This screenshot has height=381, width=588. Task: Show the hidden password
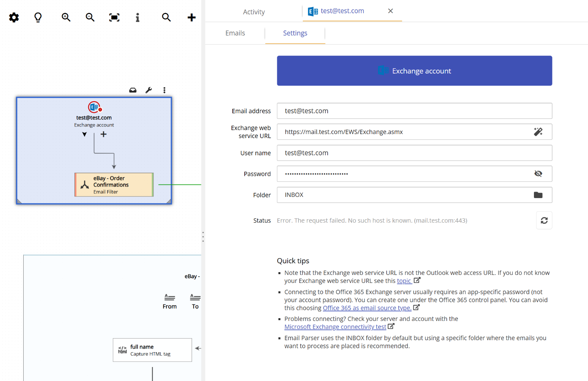pyautogui.click(x=538, y=173)
